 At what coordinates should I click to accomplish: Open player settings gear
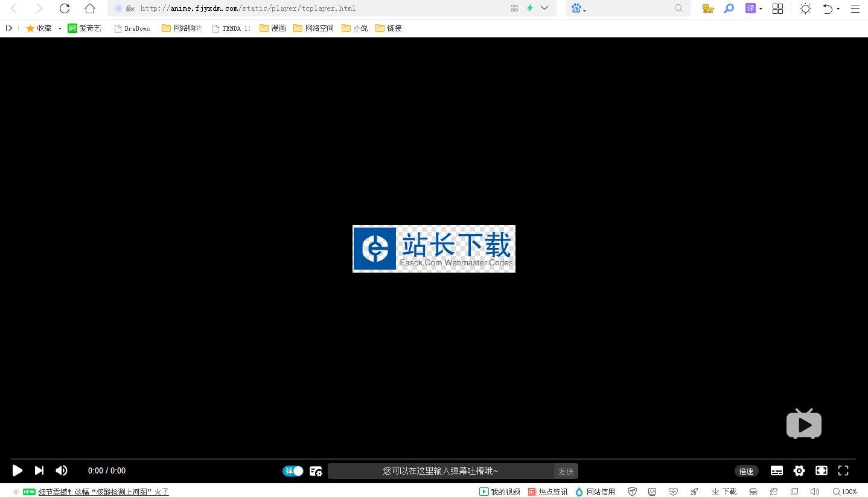[x=799, y=470]
